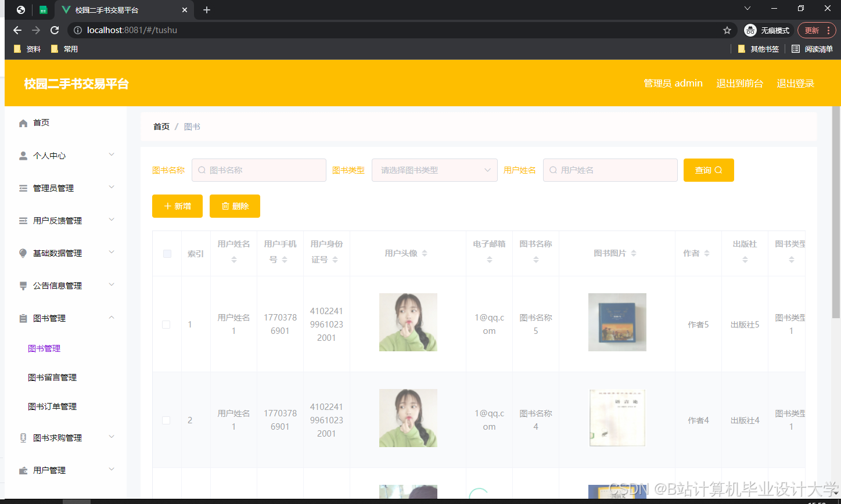The width and height of the screenshot is (841, 504).
Task: Click the icon beside 用户反馈管理
Action: tap(23, 221)
